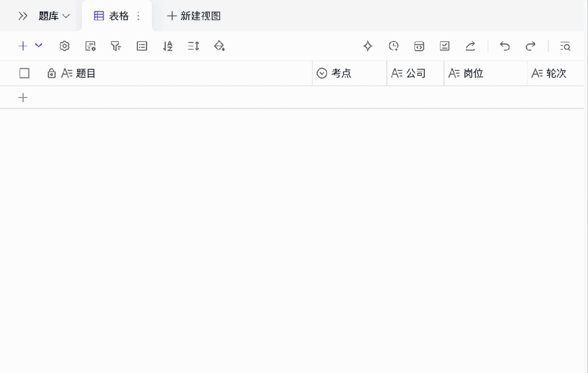Open the filter icon

coord(116,46)
